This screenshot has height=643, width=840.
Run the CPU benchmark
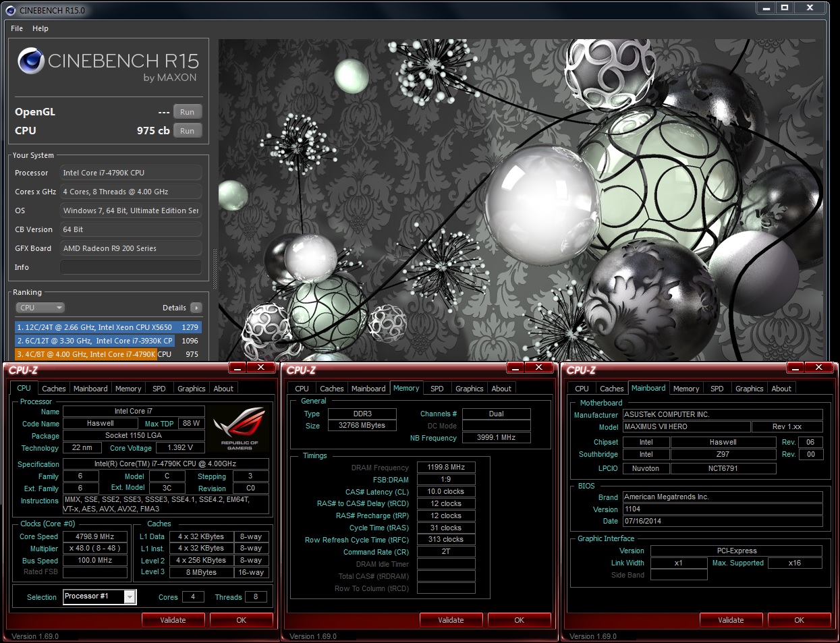[x=188, y=131]
